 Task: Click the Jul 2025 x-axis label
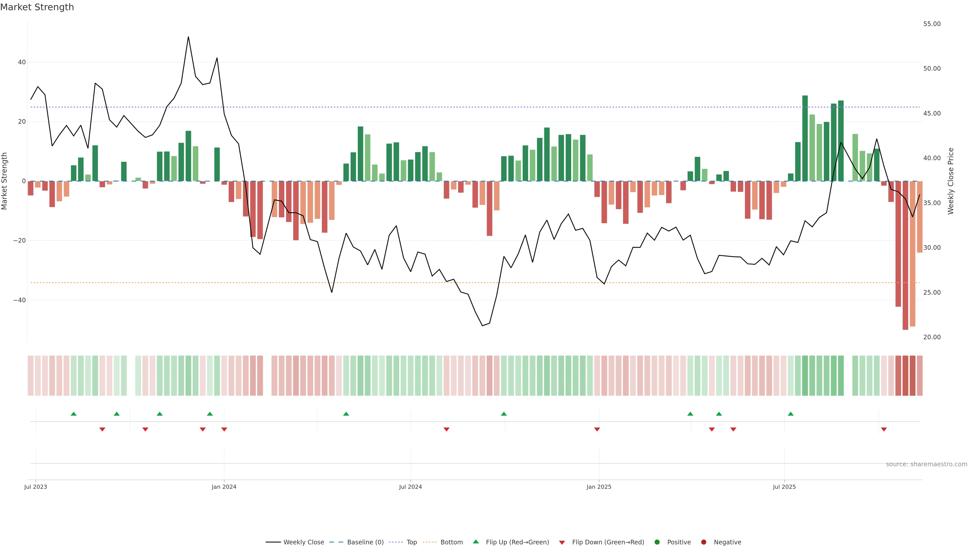pyautogui.click(x=784, y=487)
